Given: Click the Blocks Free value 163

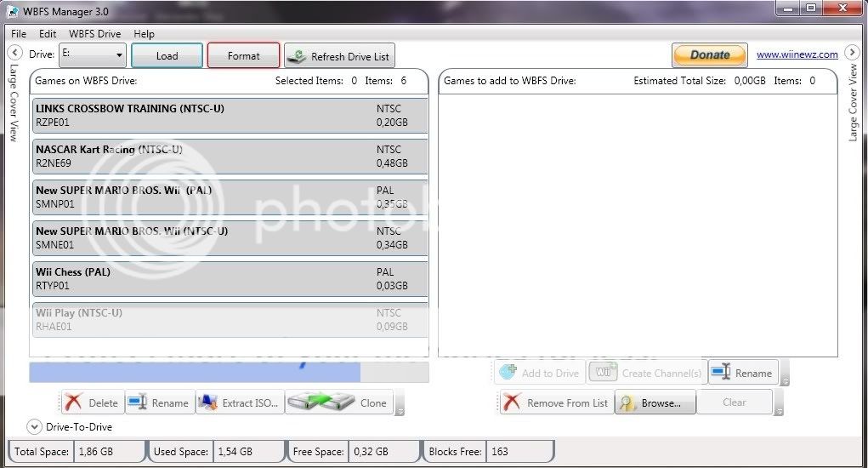Looking at the screenshot, I should click(x=499, y=451).
